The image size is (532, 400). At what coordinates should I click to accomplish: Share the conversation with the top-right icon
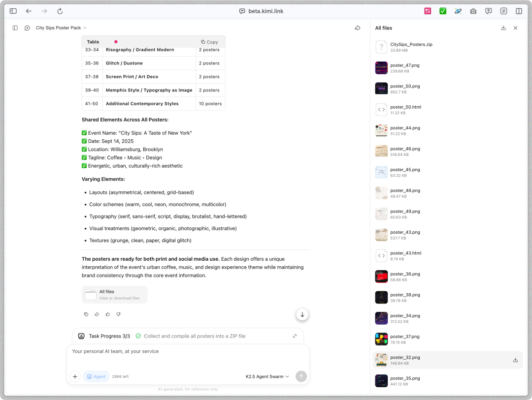click(358, 28)
